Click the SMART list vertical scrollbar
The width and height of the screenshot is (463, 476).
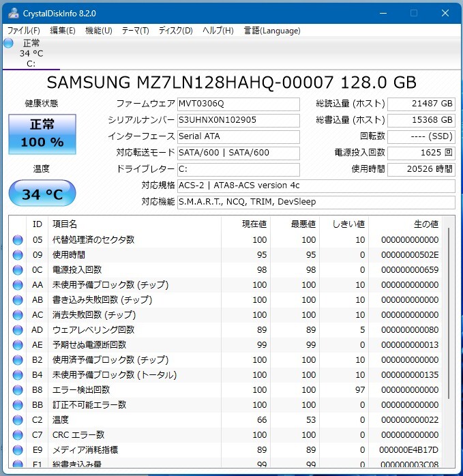tap(449, 313)
